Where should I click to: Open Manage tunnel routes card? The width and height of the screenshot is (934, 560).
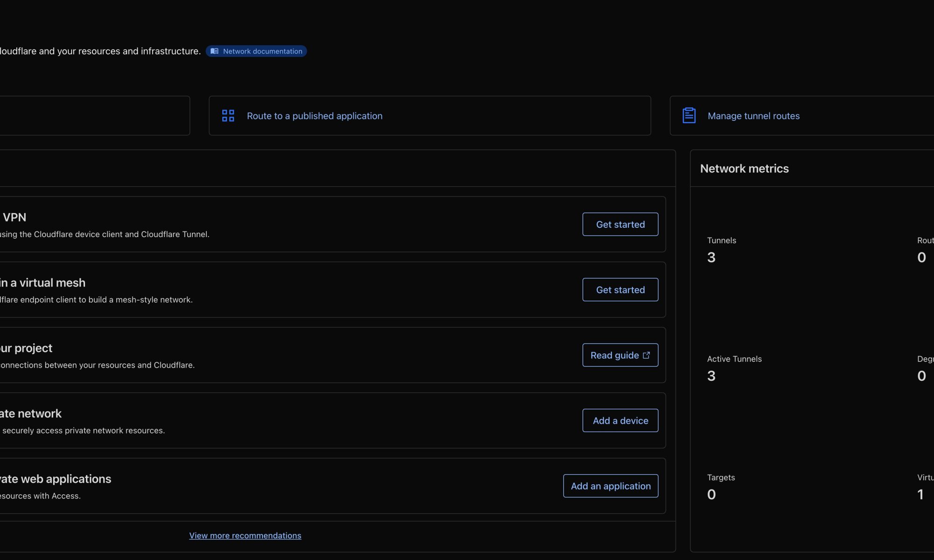pyautogui.click(x=753, y=116)
